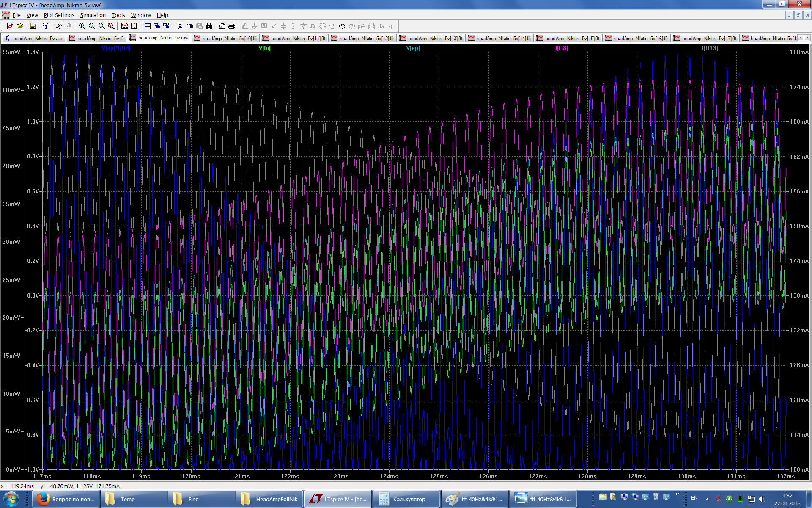Open Калькулятор from the taskbar

(406, 499)
